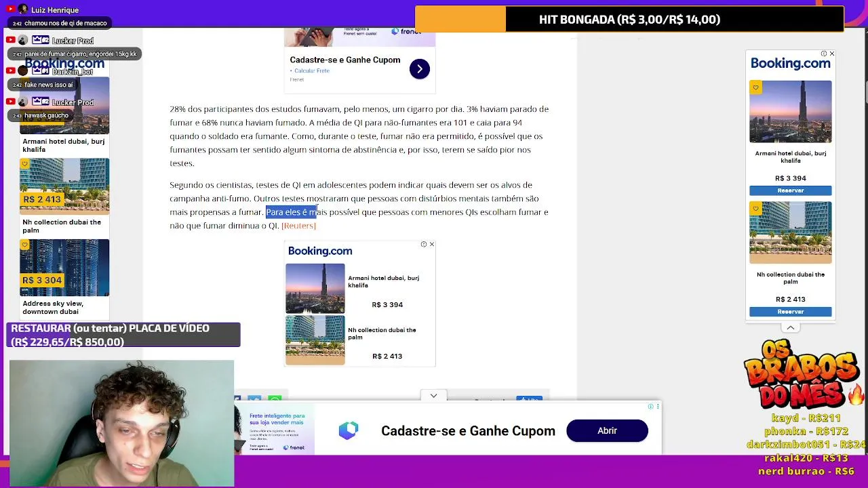
Task: Open 'Calcular Frete' link in top ad
Action: [x=312, y=70]
